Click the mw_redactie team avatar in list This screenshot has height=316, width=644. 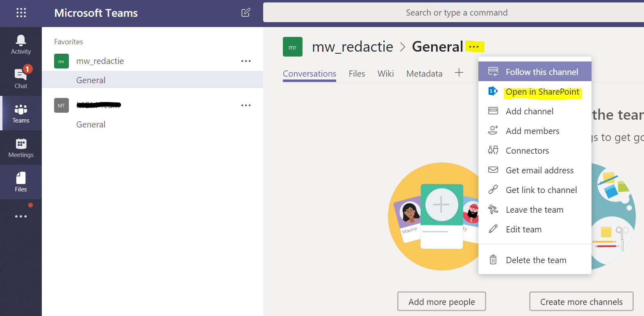[61, 61]
